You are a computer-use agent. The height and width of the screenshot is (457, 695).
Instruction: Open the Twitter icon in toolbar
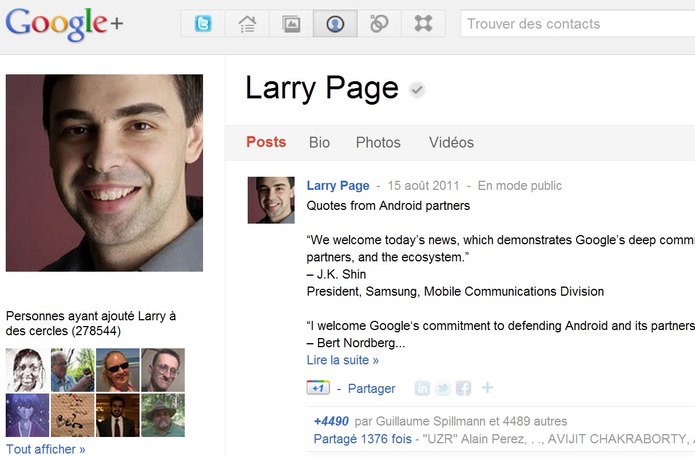(x=203, y=23)
